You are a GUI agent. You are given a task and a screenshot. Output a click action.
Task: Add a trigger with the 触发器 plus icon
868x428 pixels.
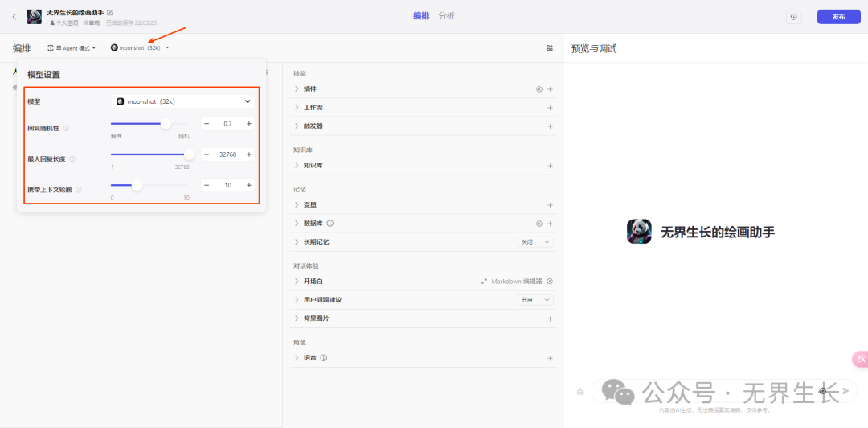tap(551, 126)
